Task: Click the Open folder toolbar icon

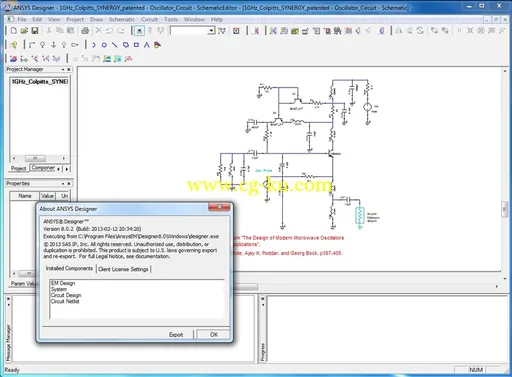Action: 24,31
